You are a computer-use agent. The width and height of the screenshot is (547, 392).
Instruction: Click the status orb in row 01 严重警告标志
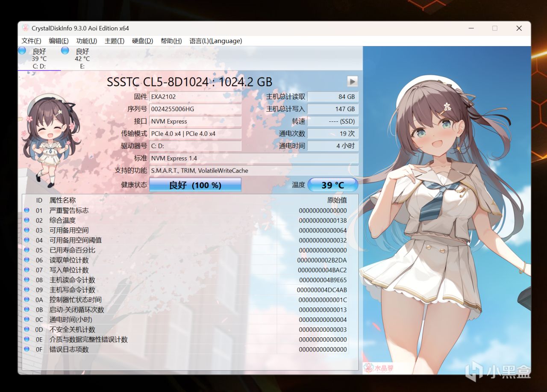point(27,210)
